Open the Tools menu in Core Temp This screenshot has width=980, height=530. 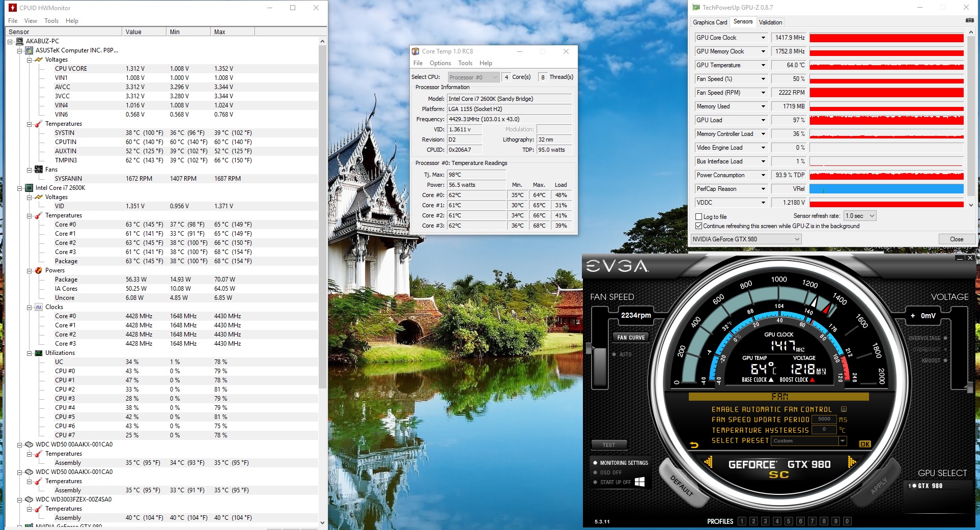click(x=465, y=63)
